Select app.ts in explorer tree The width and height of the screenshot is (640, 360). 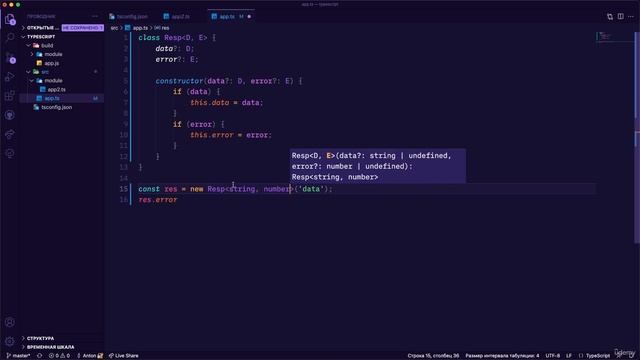point(61,98)
